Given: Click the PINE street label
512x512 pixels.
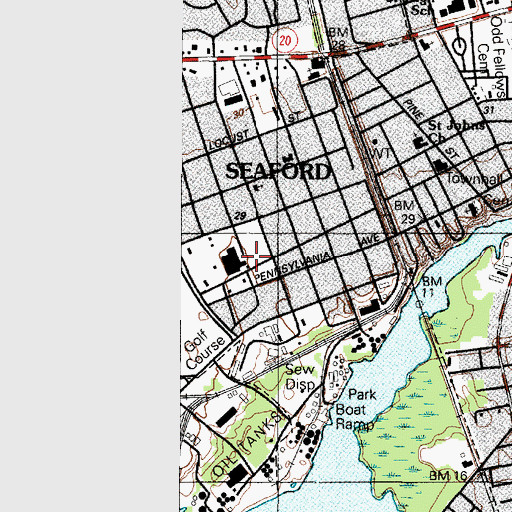Looking at the screenshot, I should click(413, 109).
